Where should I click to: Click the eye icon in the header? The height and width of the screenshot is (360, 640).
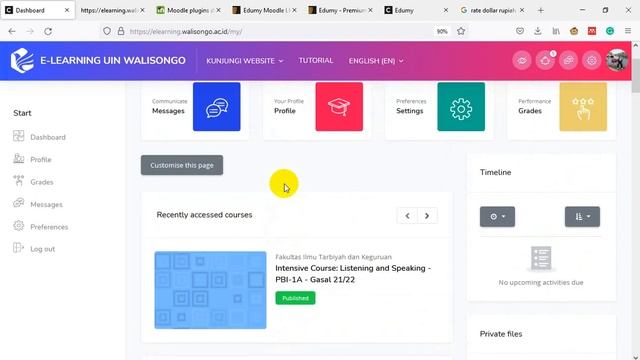point(522,61)
